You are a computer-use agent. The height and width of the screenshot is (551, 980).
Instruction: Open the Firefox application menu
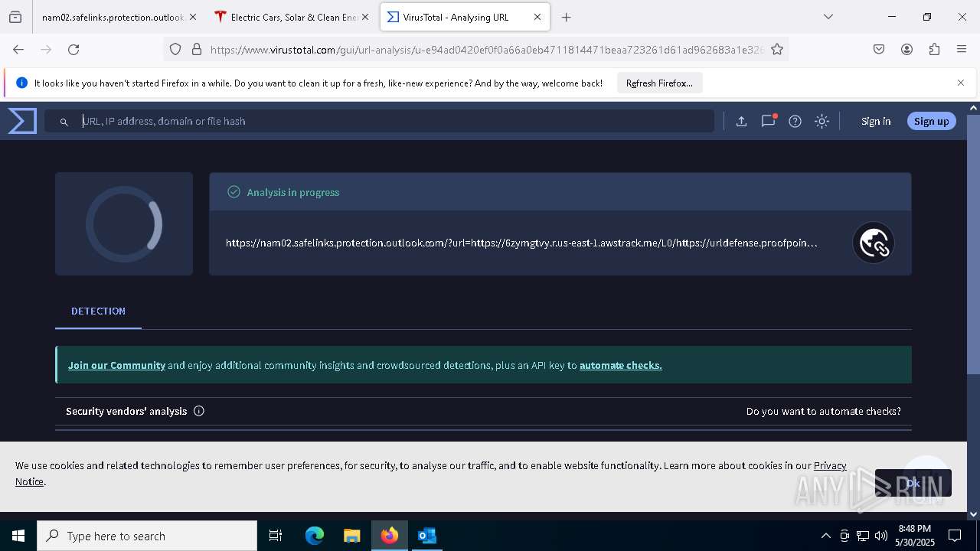(962, 49)
